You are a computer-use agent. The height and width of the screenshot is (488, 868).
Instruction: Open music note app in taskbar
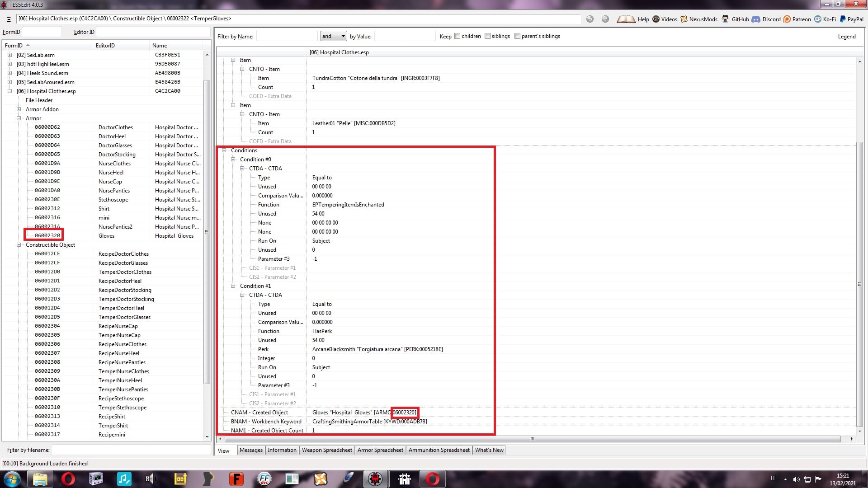(124, 479)
